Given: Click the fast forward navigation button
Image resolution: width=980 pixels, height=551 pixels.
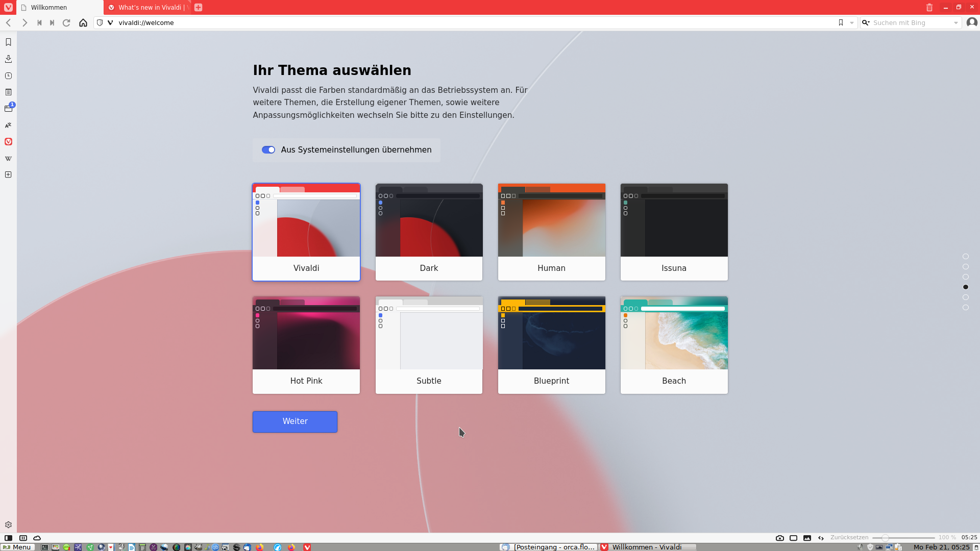Looking at the screenshot, I should click(52, 23).
